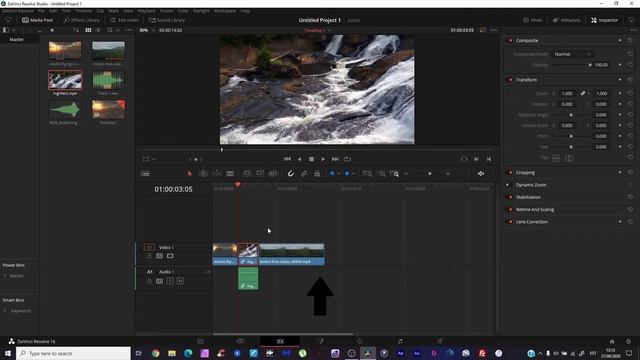
Task: Open the Sound Library panel
Action: point(167,20)
